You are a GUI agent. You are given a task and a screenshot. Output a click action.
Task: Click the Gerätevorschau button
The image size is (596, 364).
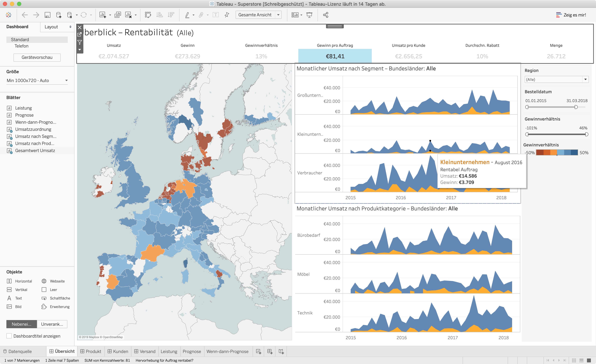tap(37, 57)
